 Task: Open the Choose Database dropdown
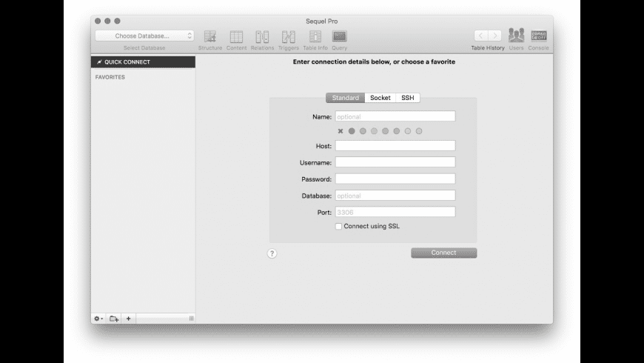pos(144,36)
